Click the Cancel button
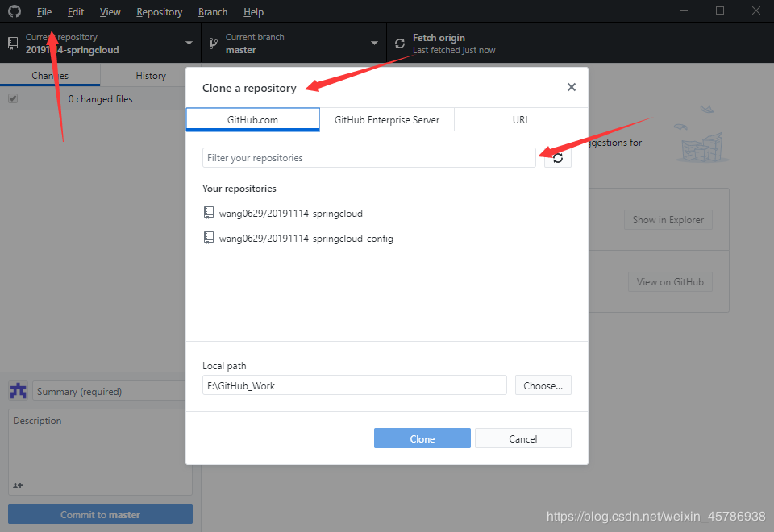 tap(522, 438)
